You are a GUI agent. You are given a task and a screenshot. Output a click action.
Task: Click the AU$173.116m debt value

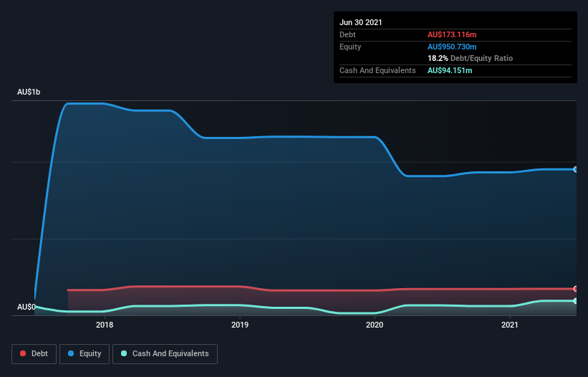point(452,35)
